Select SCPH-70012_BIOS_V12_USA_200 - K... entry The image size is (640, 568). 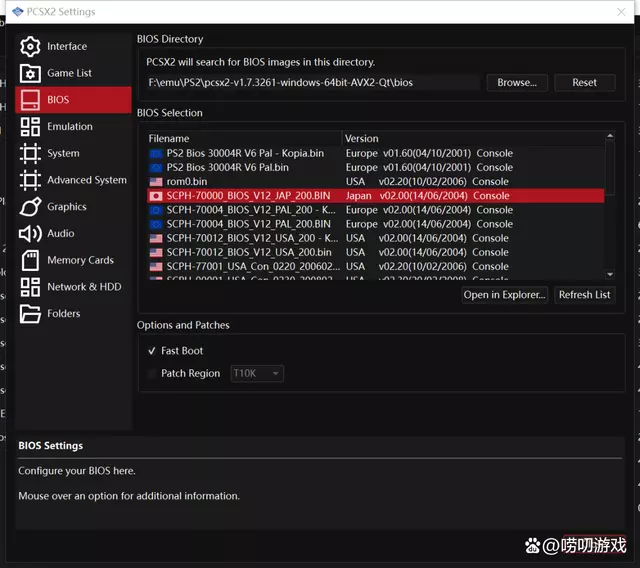point(376,238)
